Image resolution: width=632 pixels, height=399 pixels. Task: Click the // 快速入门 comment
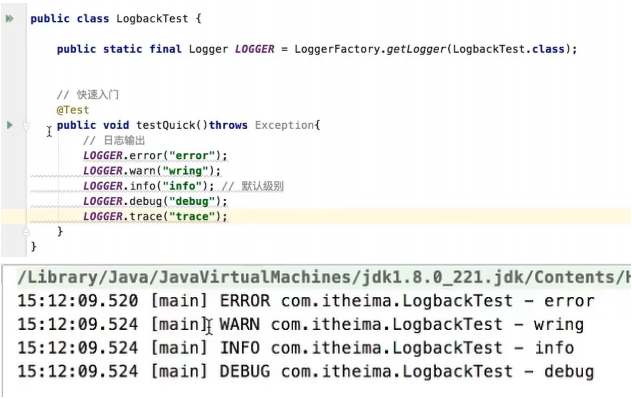pos(87,95)
